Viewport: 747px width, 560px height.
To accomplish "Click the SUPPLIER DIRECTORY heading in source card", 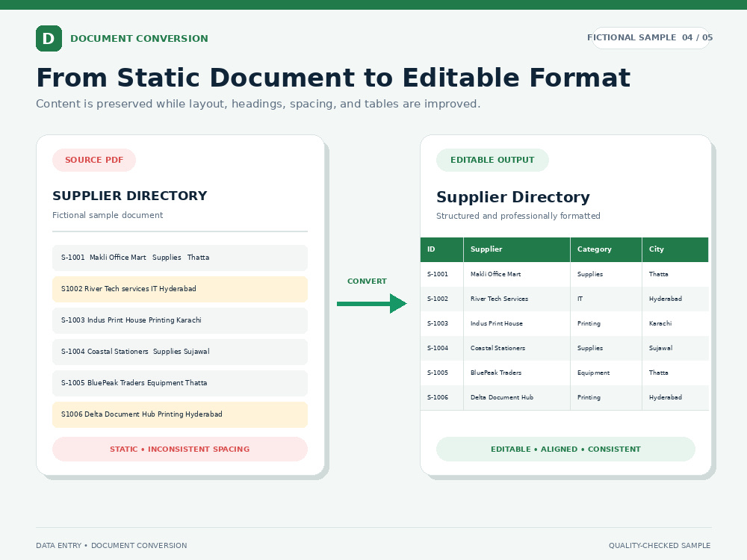I will point(129,196).
